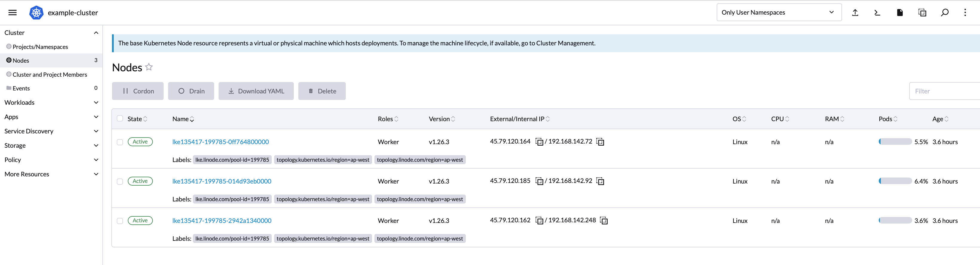Open node lke135417-199785-014d93eb0000 link

(222, 181)
